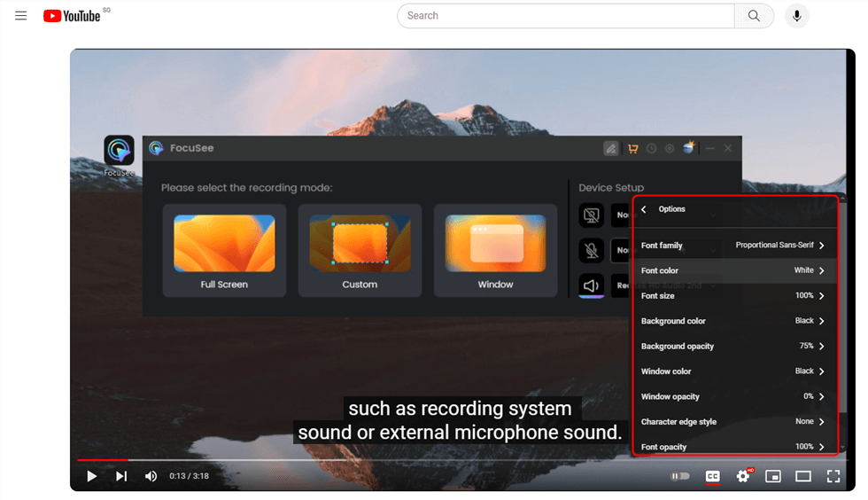
Task: Seek on the red video progress bar
Action: pos(103,459)
